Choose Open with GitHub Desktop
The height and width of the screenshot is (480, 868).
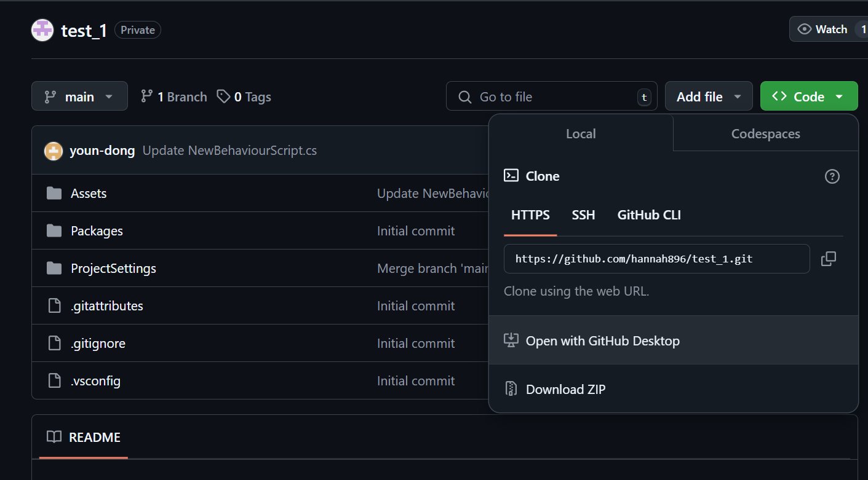[x=673, y=340]
